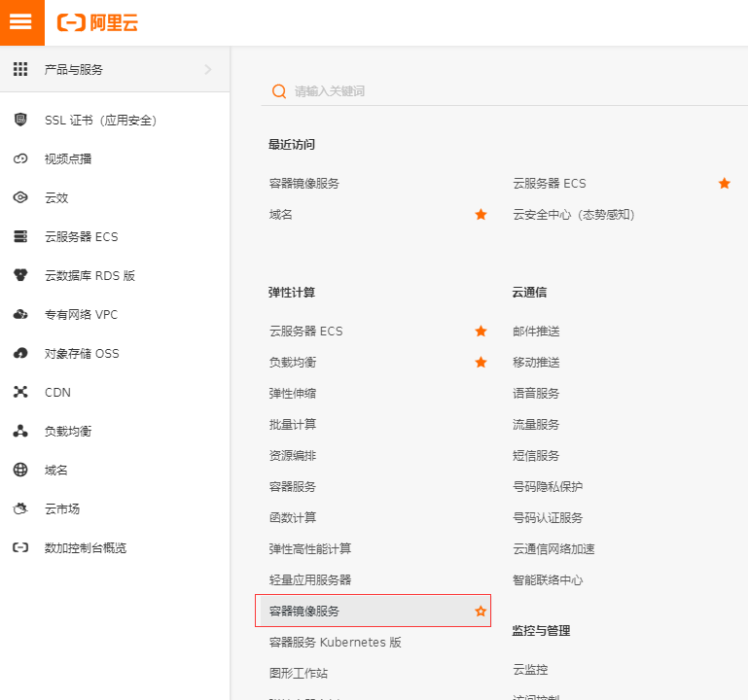Open 邮件推送

[536, 332]
